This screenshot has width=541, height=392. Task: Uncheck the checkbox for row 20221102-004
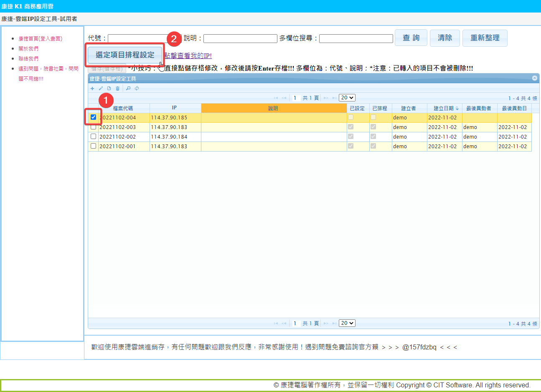tap(93, 117)
